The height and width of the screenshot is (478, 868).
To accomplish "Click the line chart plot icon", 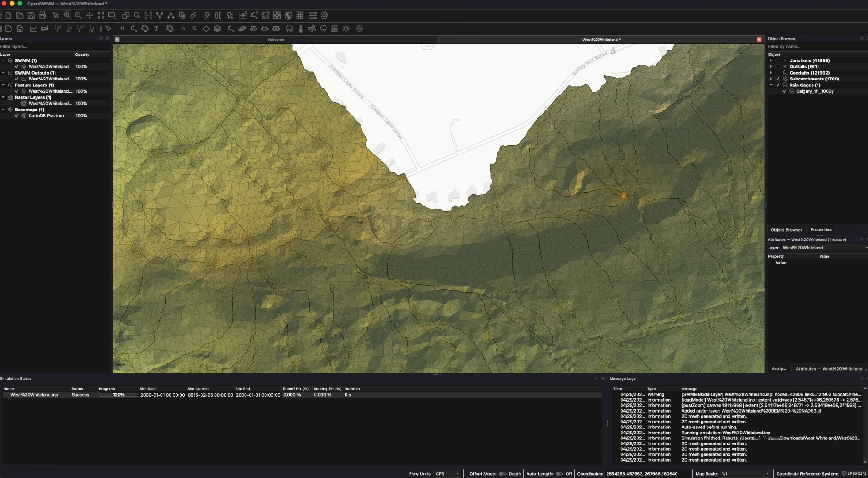I will point(33,29).
